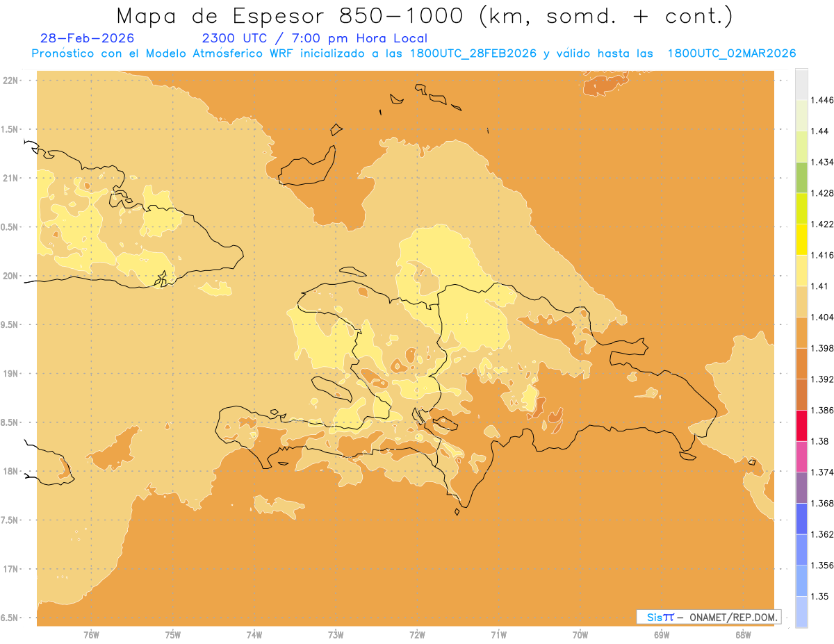Click the 20N latitude axis label
This screenshot has width=834, height=644.
point(10,276)
